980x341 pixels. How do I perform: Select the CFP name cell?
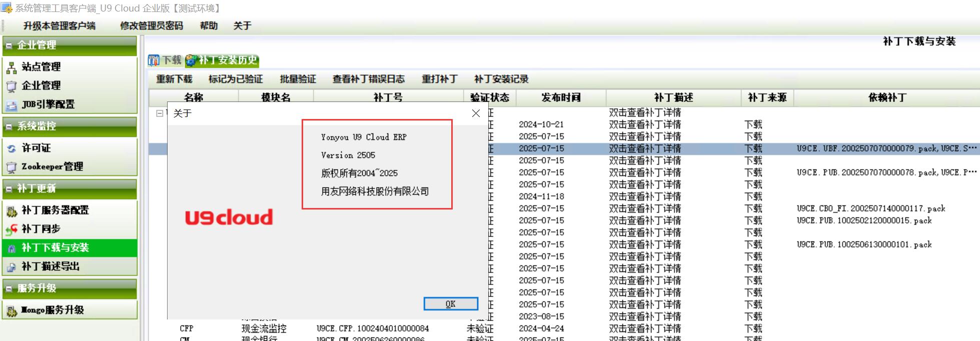point(187,328)
